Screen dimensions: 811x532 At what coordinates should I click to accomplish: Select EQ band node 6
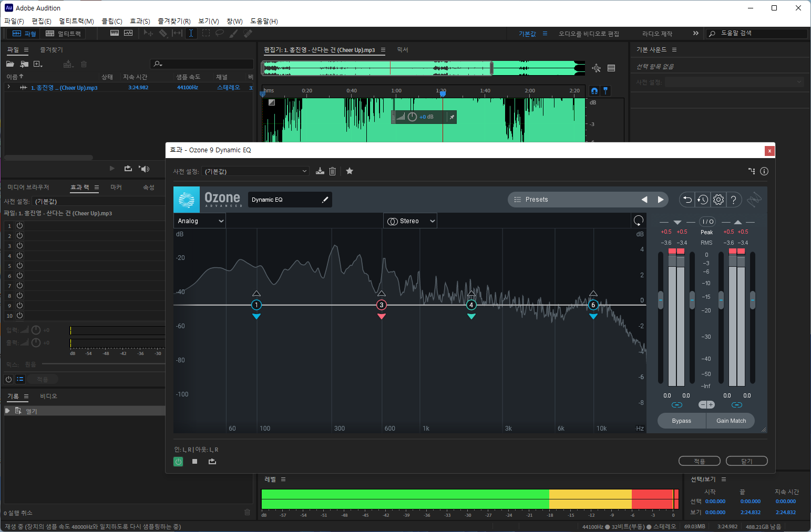pos(593,305)
